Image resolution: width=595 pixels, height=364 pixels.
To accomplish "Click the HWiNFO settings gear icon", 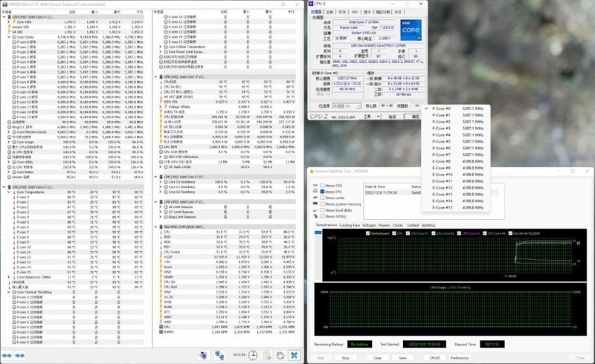I will pos(280,356).
